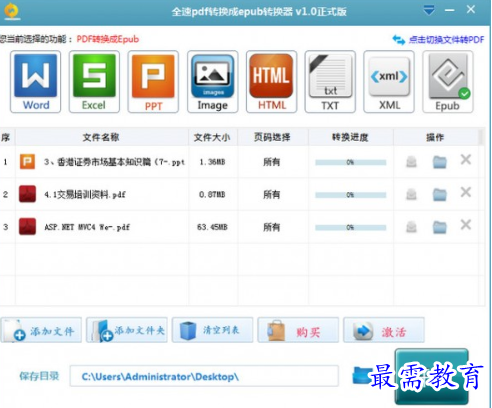Select file name 3、香港证券市场基本知识篇 ppt
Image resolution: width=492 pixels, height=408 pixels.
coord(114,162)
